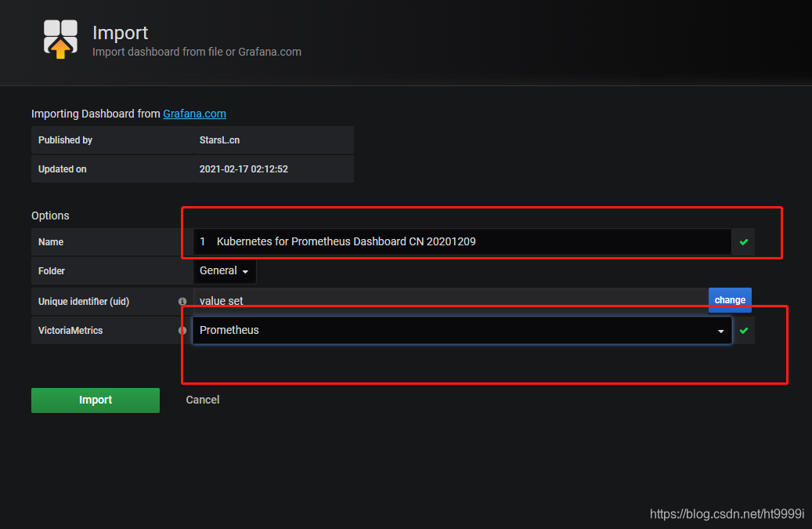The image size is (812, 529).
Task: Click the 'Folder' label
Action: [51, 271]
